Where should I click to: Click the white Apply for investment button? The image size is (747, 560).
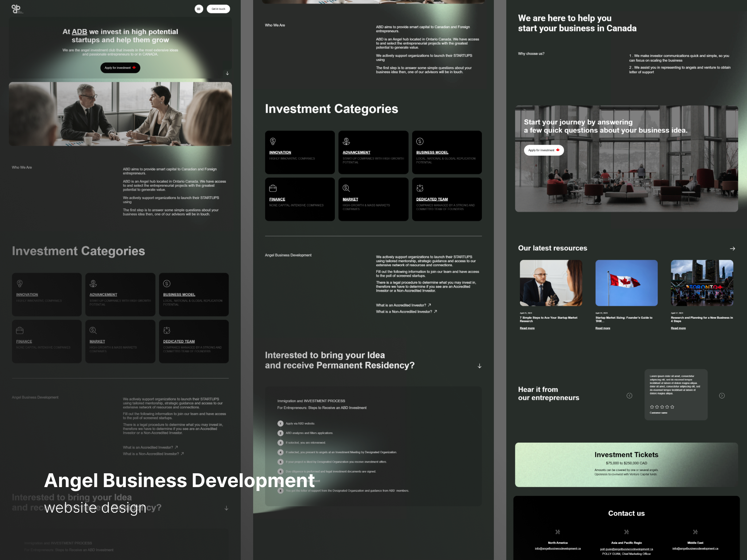[x=543, y=150]
